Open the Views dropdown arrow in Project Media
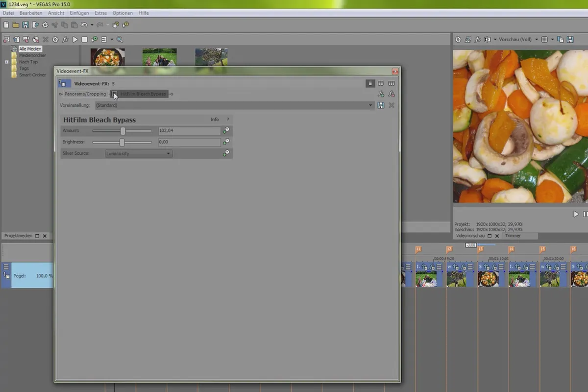588x392 pixels. [x=112, y=39]
